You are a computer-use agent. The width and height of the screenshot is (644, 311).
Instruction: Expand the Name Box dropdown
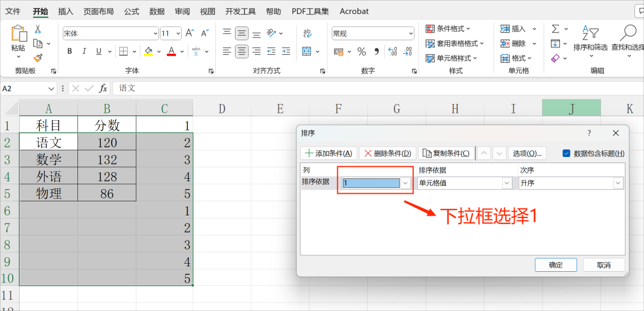click(x=51, y=88)
